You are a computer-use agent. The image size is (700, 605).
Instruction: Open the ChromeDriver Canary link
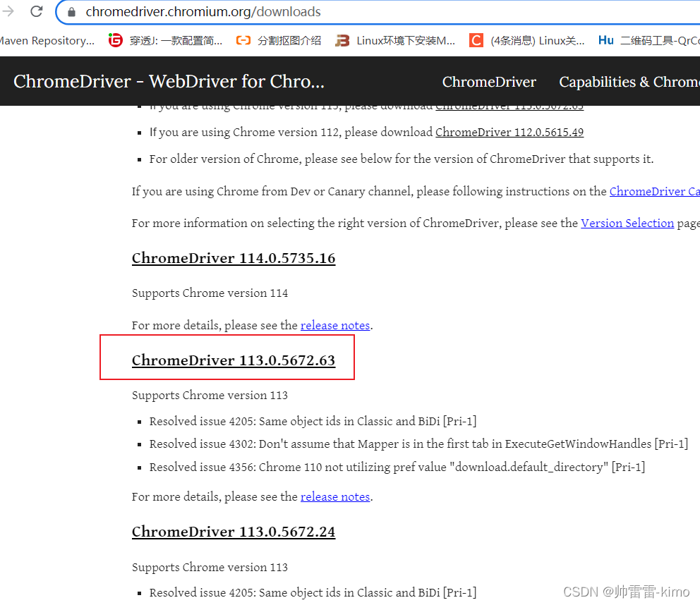tap(654, 191)
